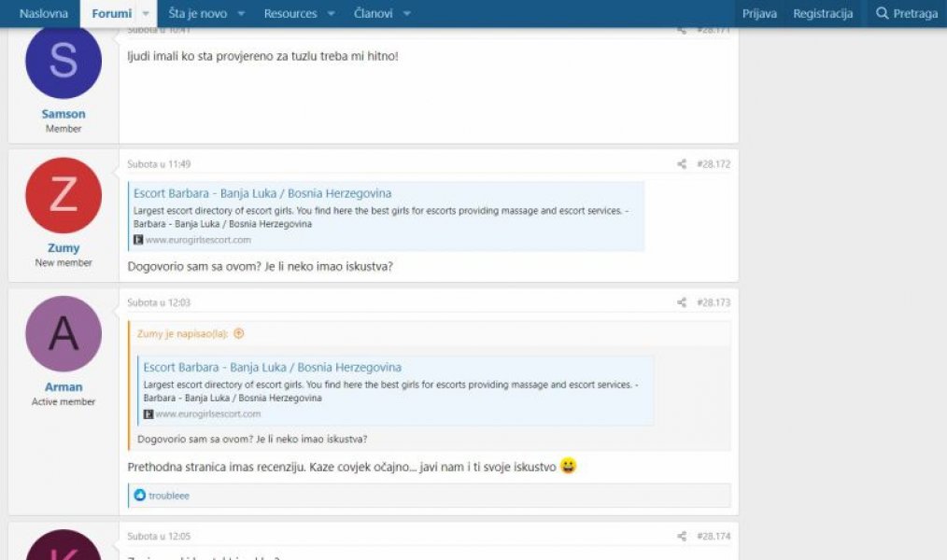Image resolution: width=947 pixels, height=560 pixels.
Task: Click Zumy's red Z avatar
Action: [64, 196]
